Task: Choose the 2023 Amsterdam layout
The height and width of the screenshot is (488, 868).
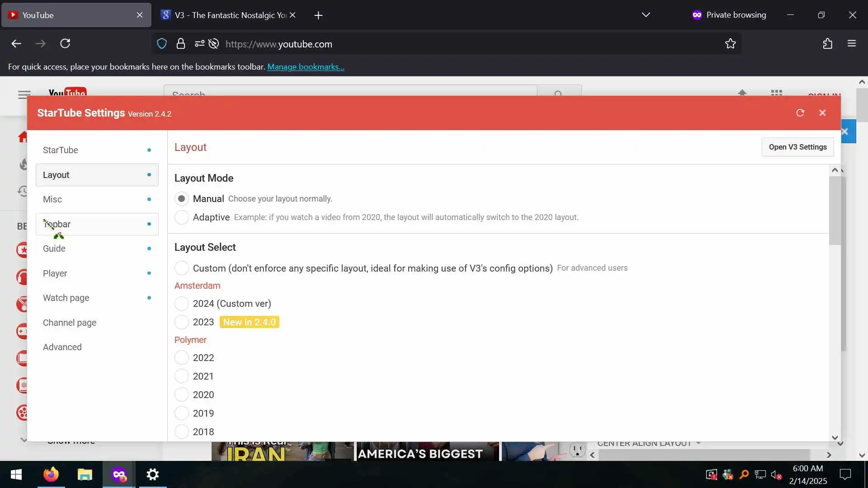Action: click(181, 322)
